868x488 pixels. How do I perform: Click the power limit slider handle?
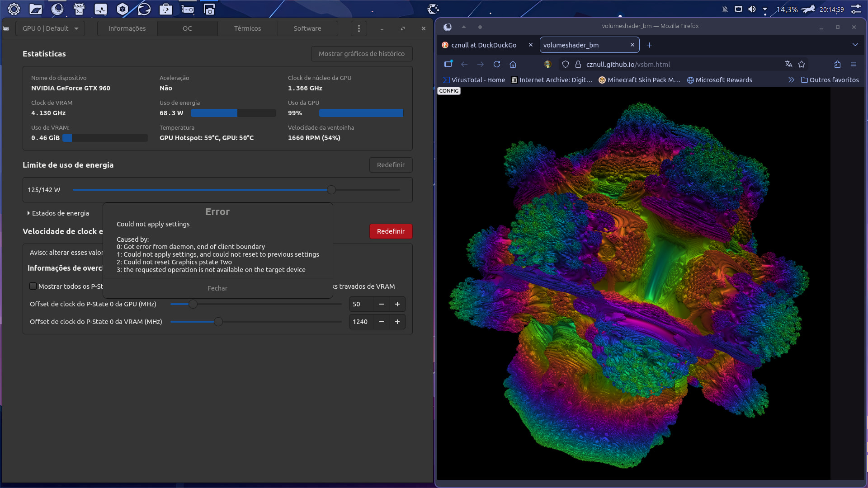(x=331, y=190)
